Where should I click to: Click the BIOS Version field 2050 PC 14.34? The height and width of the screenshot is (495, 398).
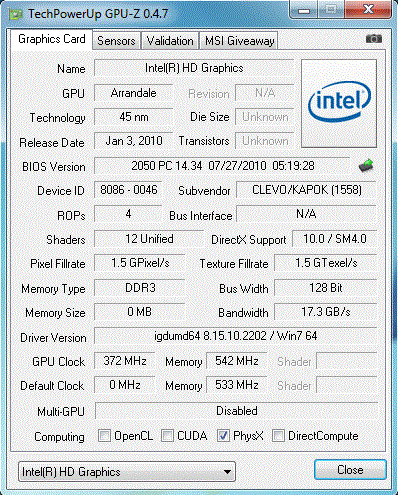[222, 166]
